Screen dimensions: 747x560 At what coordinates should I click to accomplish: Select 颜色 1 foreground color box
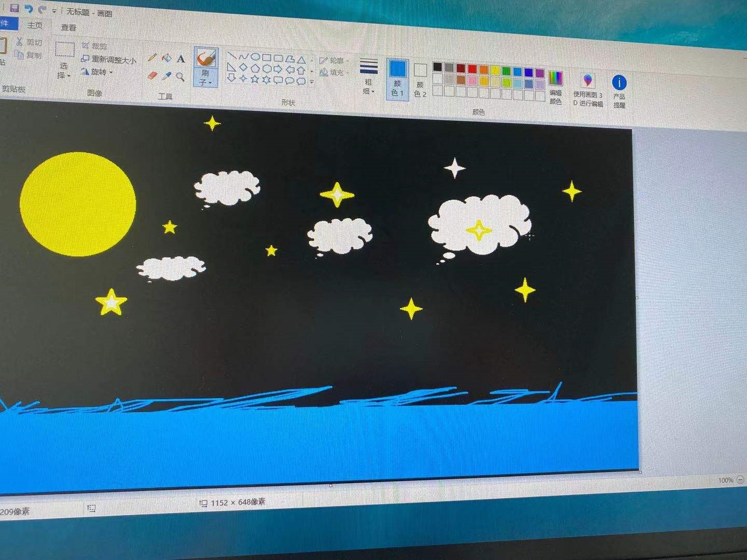[x=398, y=79]
